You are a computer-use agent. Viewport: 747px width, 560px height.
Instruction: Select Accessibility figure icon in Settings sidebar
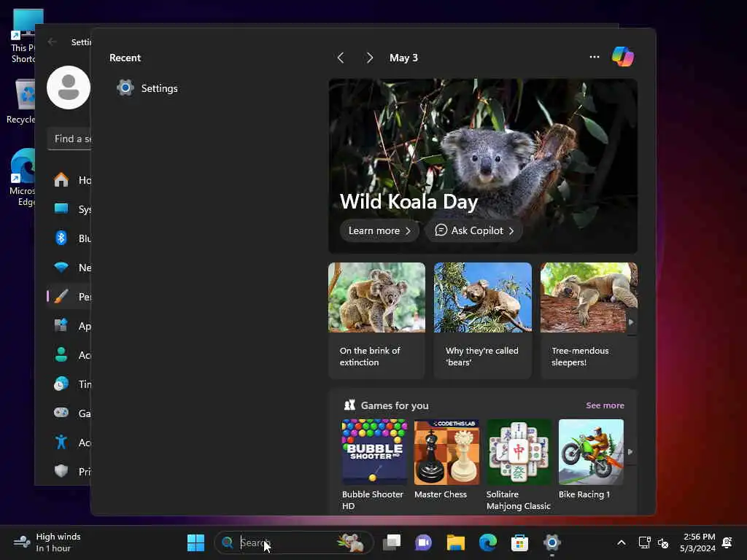click(x=61, y=442)
